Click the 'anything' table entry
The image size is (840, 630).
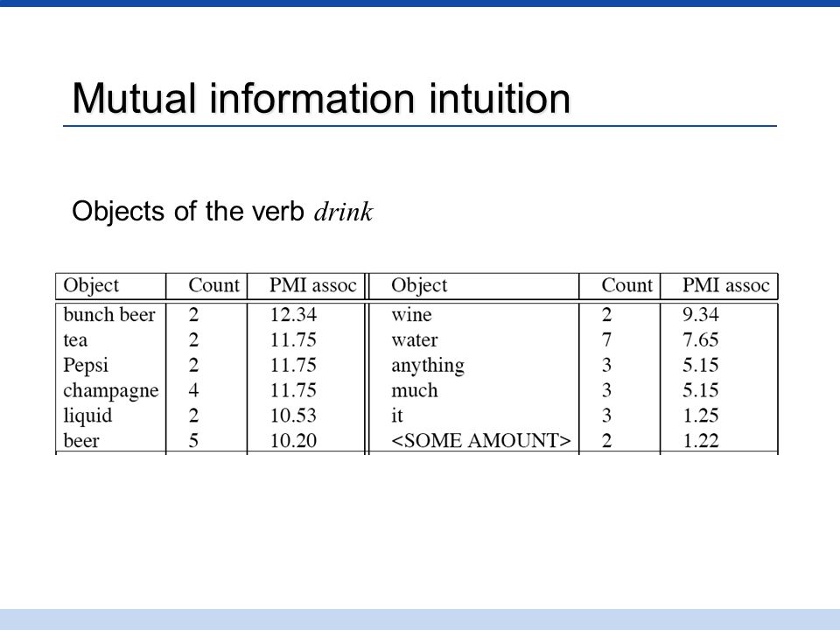tap(428, 366)
